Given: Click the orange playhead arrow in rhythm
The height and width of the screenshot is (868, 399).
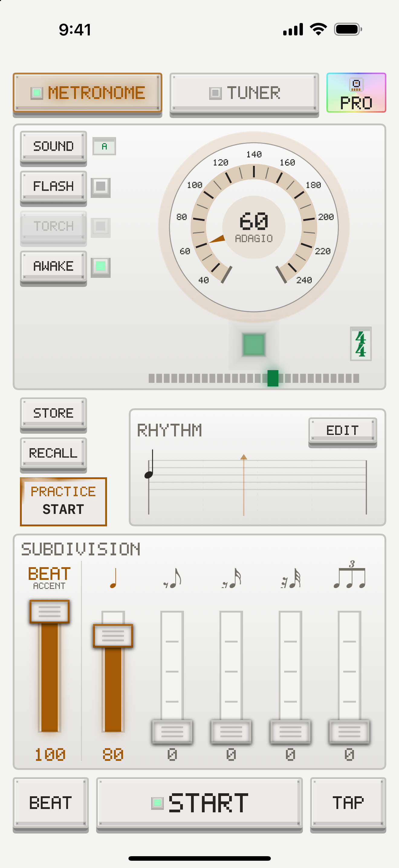Looking at the screenshot, I should [244, 457].
